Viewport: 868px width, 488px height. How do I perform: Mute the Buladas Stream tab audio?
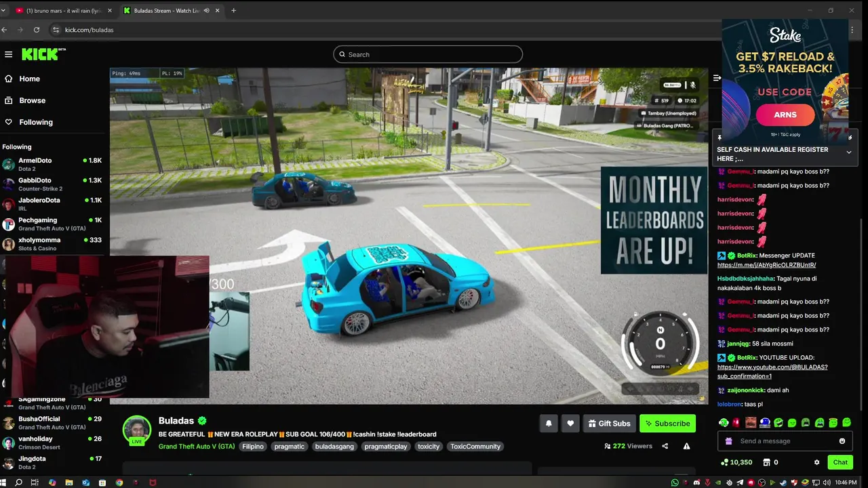205,11
